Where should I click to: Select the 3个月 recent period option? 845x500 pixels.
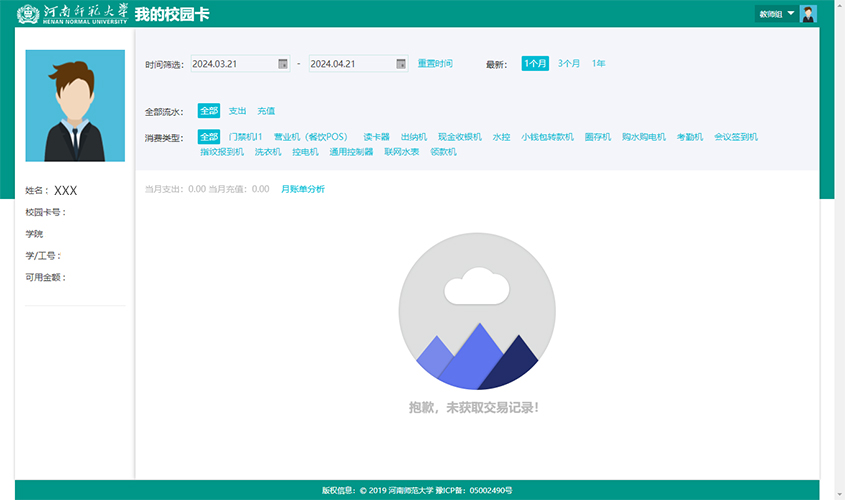click(x=569, y=64)
